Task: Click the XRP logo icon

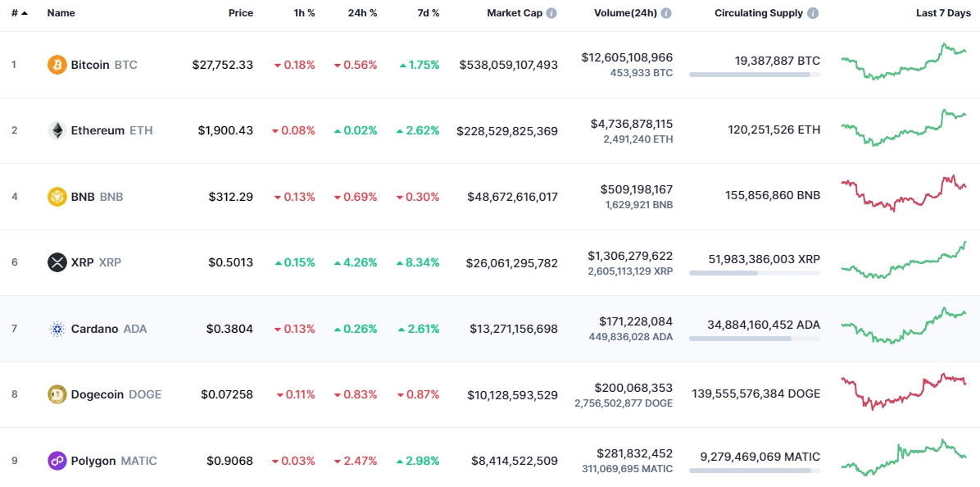Action: (57, 262)
